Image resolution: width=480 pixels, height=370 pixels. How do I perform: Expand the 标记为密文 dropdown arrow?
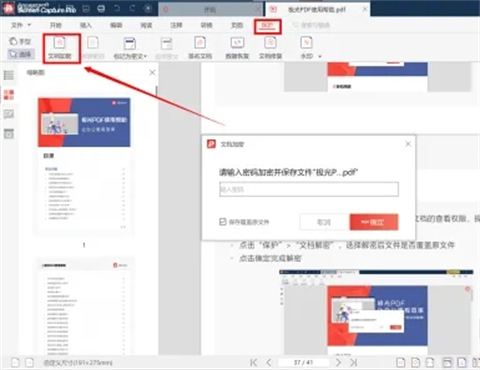pyautogui.click(x=145, y=56)
